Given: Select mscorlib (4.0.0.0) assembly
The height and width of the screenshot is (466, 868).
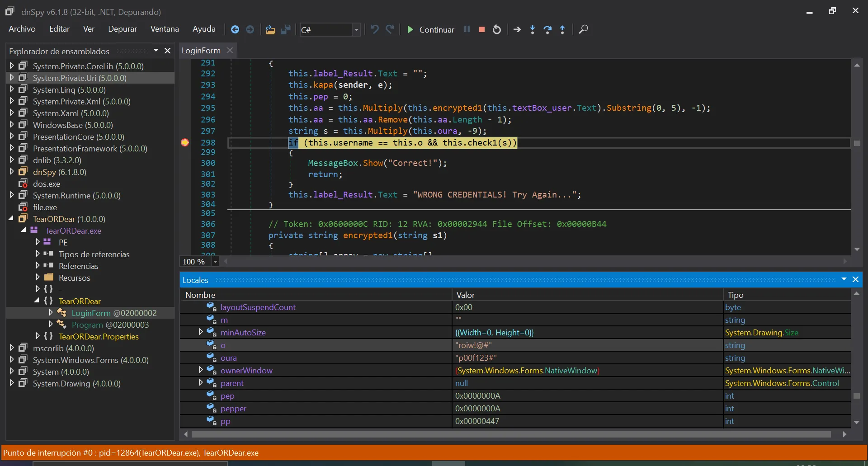Looking at the screenshot, I should (63, 348).
